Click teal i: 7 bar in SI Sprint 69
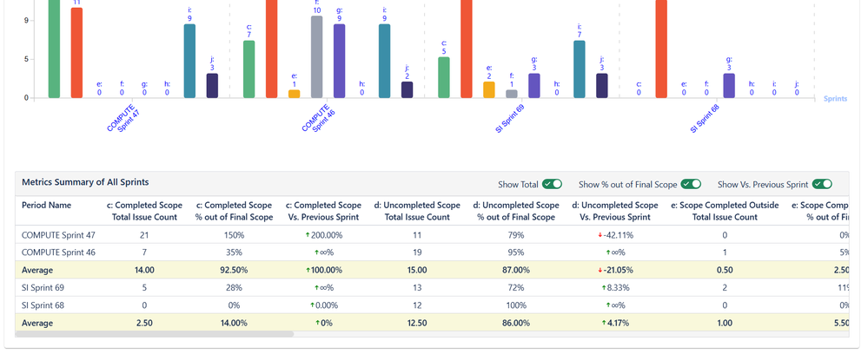Screen dimensions: 868x354 tap(580, 69)
